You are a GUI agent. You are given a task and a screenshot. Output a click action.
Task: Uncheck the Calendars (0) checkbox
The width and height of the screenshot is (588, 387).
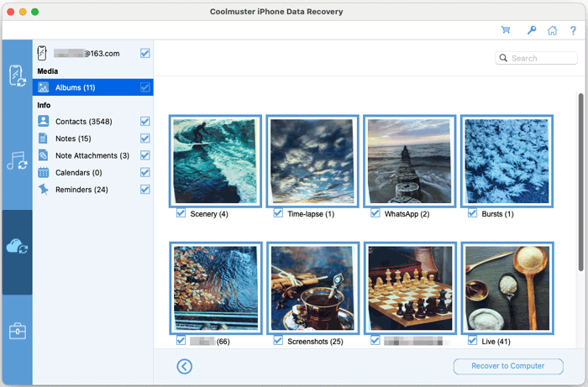[x=145, y=172]
